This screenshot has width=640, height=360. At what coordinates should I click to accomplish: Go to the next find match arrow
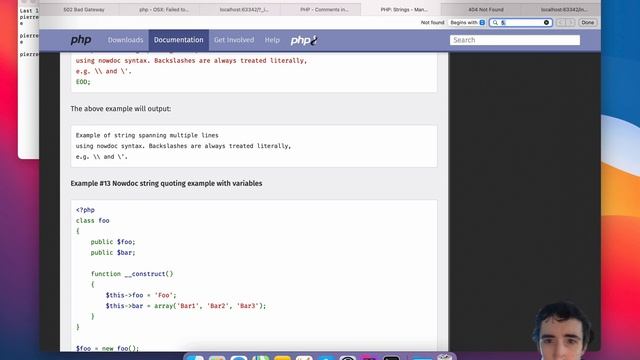pos(571,22)
